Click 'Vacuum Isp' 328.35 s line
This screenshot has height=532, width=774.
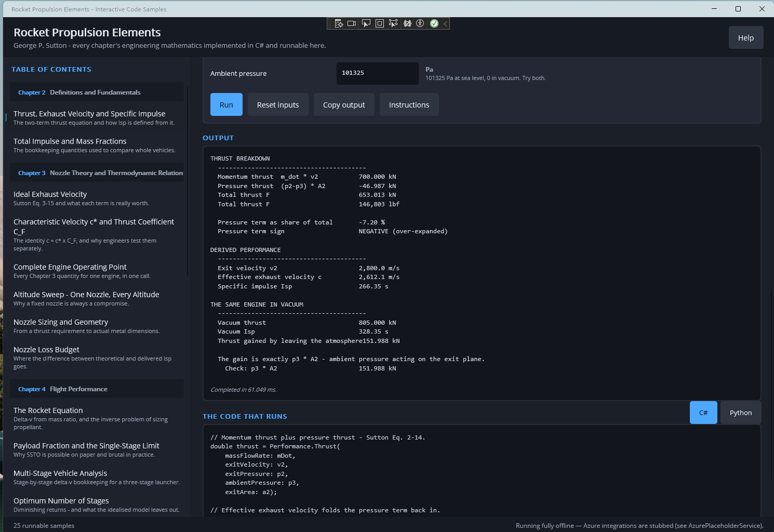pyautogui.click(x=303, y=331)
